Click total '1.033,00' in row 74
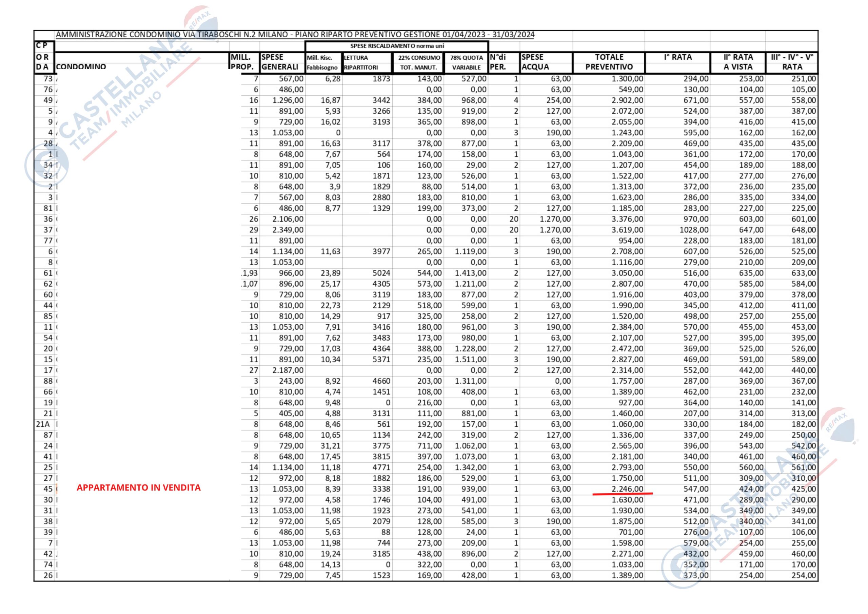The image size is (868, 614). tap(627, 564)
